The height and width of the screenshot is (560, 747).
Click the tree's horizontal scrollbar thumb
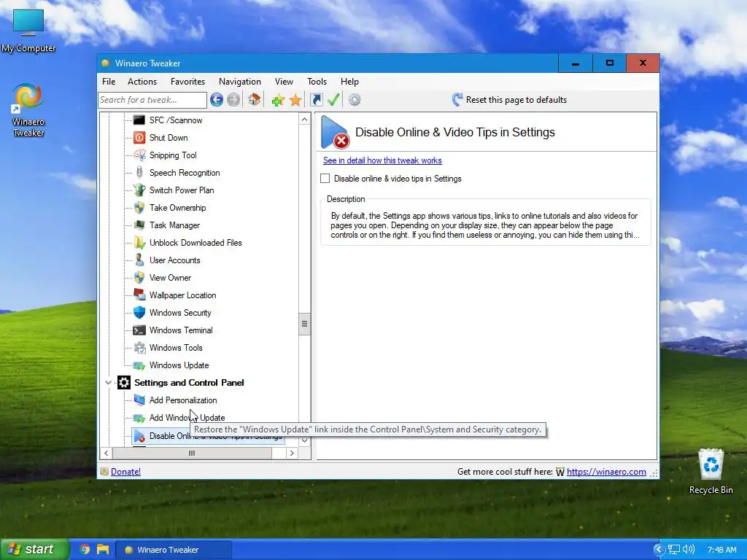point(192,454)
